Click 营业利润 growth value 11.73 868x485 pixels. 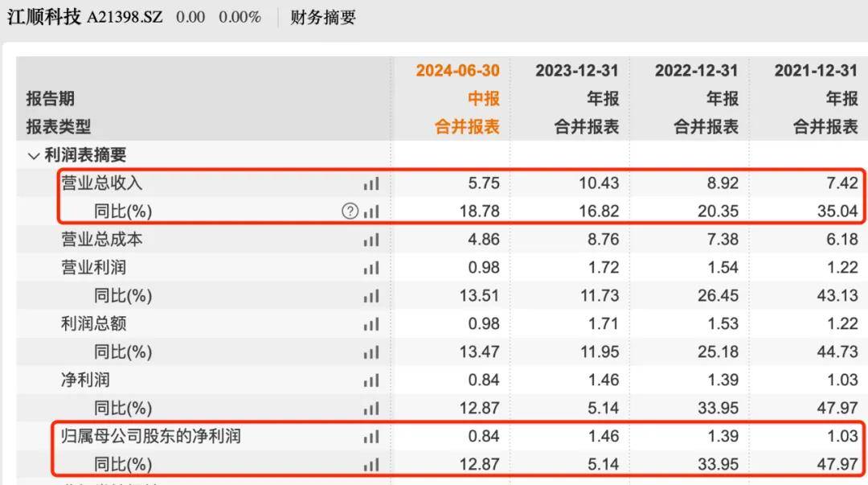[599, 296]
